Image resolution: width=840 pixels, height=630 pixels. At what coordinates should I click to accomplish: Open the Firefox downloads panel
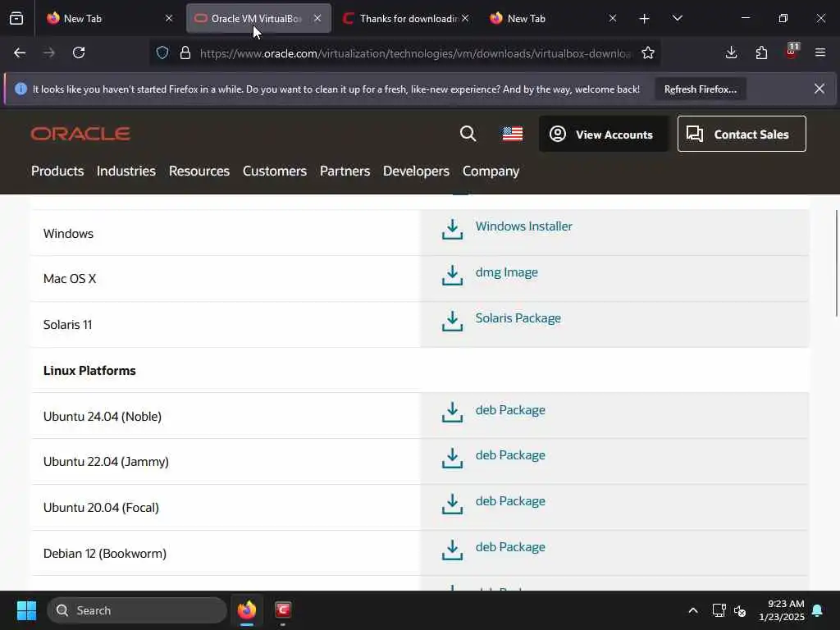tap(731, 52)
